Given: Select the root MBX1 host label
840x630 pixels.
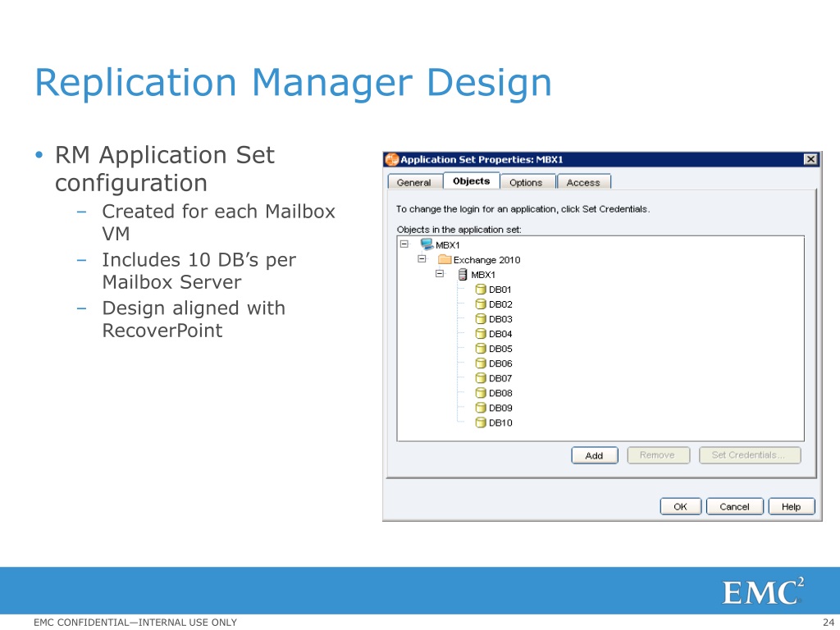Looking at the screenshot, I should pos(448,245).
